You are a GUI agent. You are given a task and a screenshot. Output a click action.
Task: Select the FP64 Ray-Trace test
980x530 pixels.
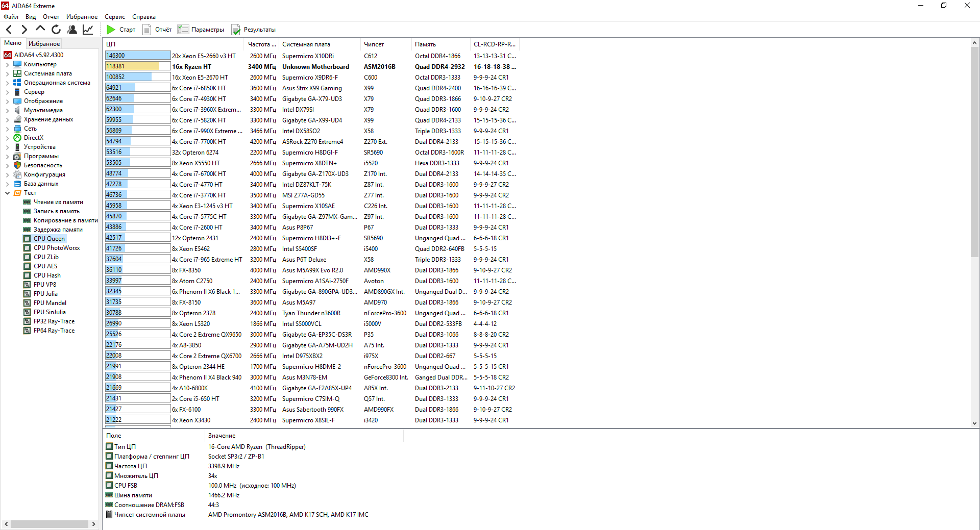point(54,331)
